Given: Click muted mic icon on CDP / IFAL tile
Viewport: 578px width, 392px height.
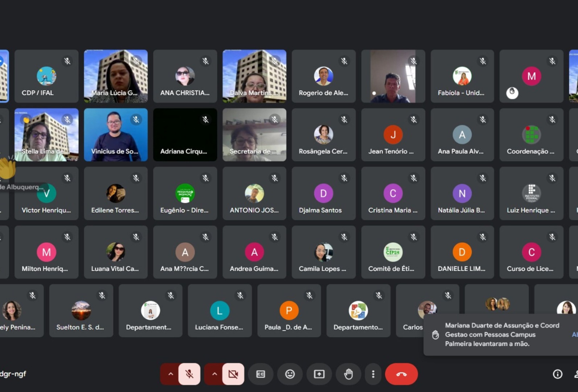Looking at the screenshot, I should pos(67,61).
